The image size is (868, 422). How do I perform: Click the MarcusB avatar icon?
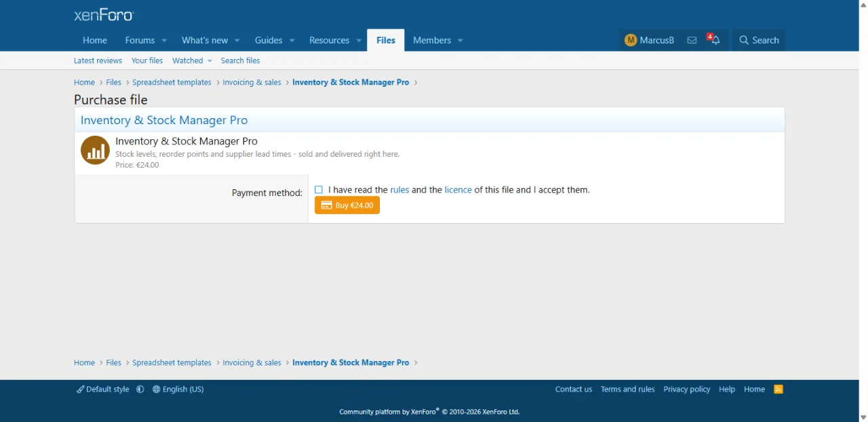coord(631,40)
